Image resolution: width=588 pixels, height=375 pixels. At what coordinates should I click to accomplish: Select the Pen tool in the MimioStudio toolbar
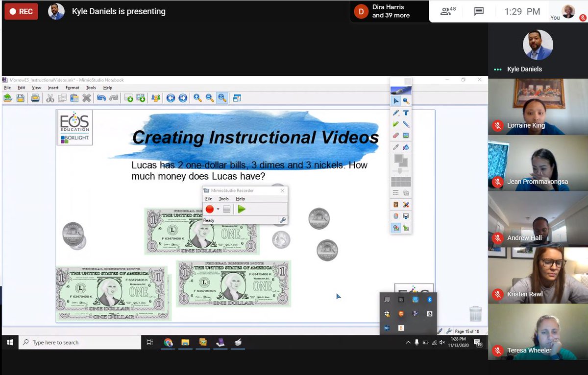(x=395, y=113)
